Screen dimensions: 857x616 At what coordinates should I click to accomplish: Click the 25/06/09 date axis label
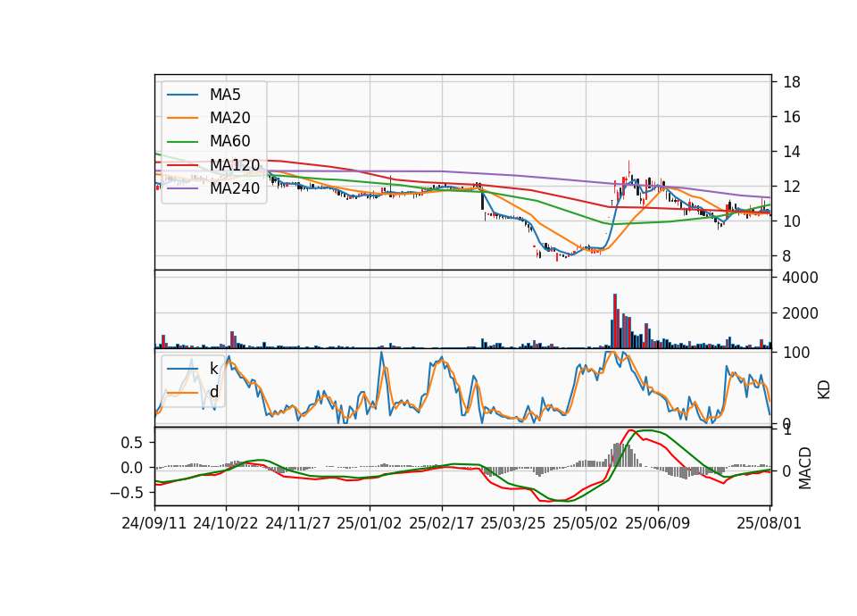(x=657, y=523)
